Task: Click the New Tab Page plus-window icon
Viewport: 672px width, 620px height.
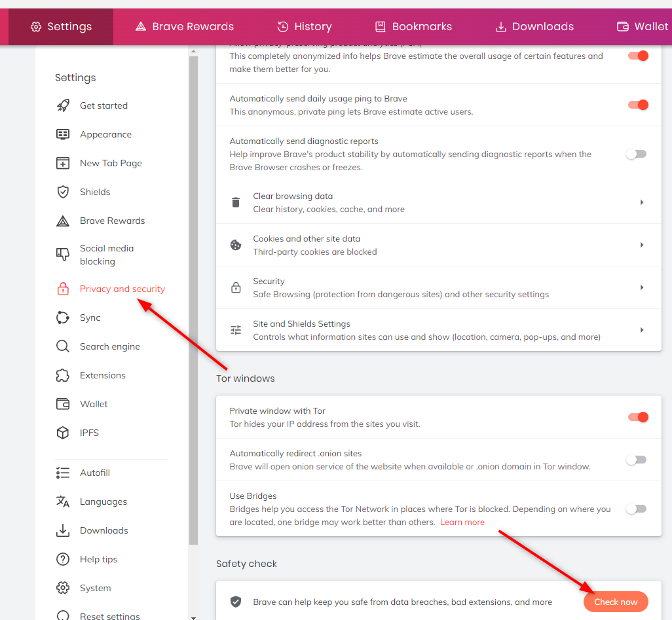Action: (x=63, y=163)
